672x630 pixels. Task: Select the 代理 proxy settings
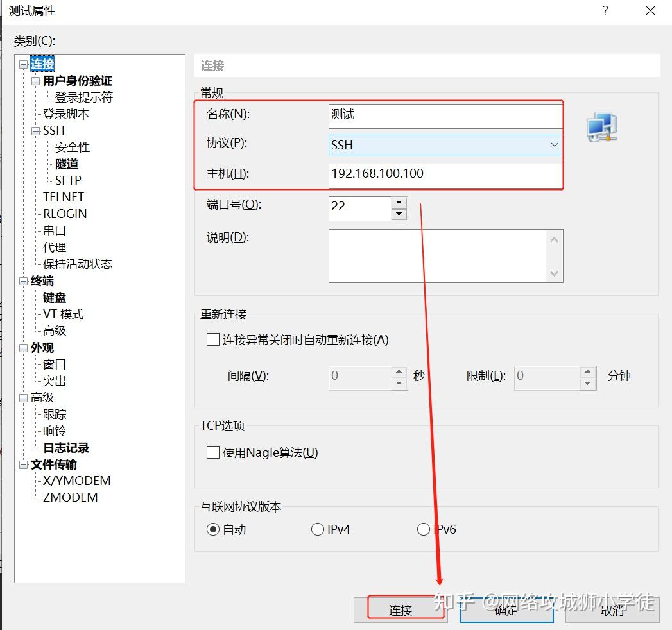point(54,247)
